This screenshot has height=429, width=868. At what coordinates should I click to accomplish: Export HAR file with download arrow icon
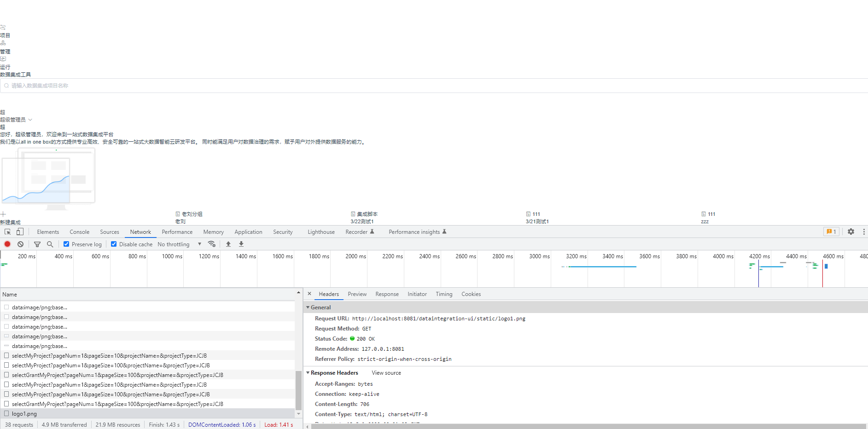pos(241,244)
